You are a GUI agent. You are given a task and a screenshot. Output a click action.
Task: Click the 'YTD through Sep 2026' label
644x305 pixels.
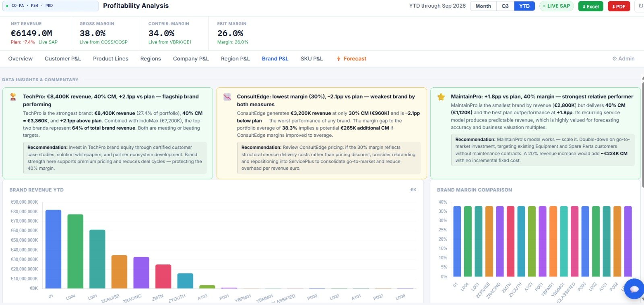tap(438, 6)
